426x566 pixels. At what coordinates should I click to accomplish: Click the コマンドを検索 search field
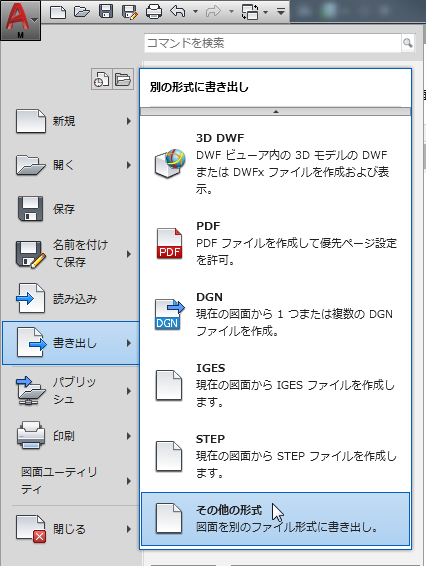(273, 43)
